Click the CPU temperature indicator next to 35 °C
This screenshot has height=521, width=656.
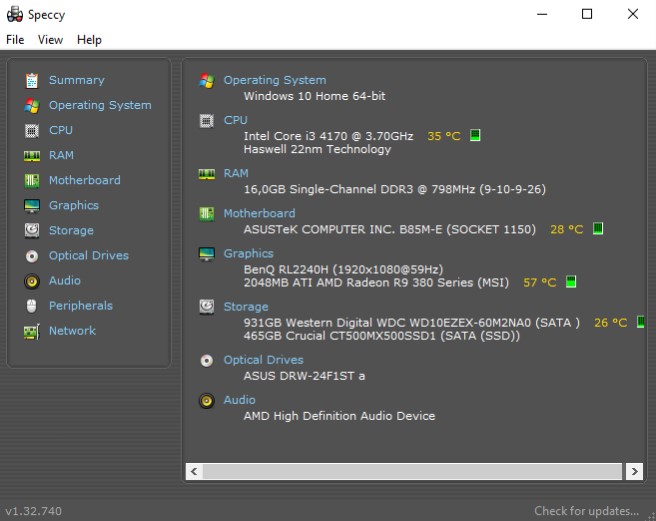pos(475,135)
